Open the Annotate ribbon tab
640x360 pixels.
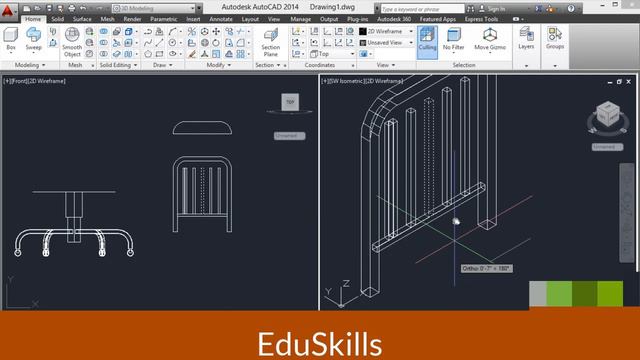click(x=221, y=19)
